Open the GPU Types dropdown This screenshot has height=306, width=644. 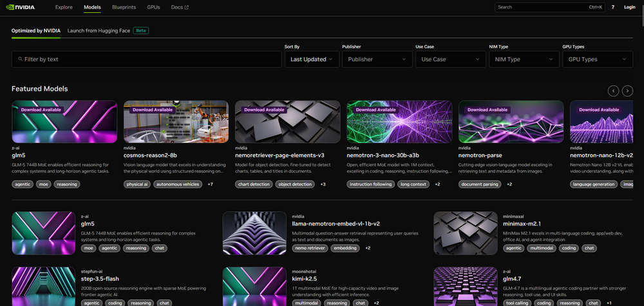click(598, 59)
